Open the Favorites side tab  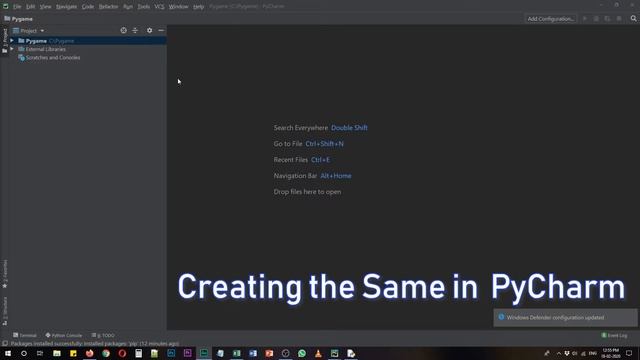click(x=5, y=273)
